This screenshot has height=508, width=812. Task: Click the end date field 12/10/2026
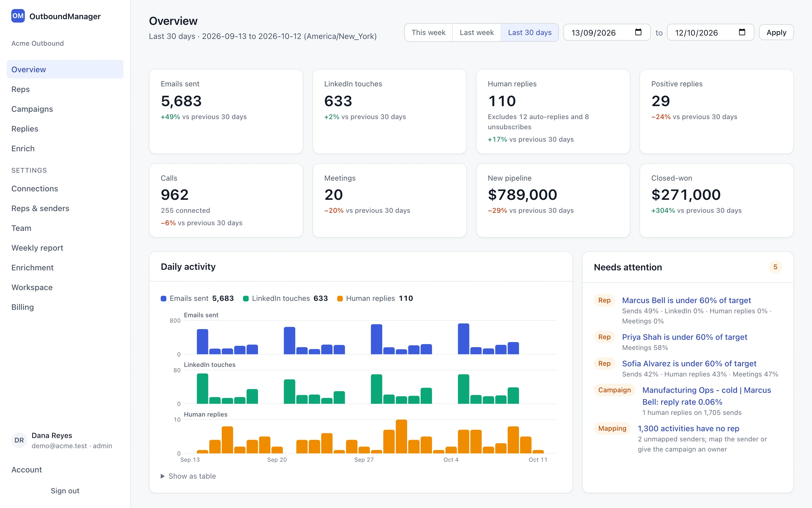[710, 32]
